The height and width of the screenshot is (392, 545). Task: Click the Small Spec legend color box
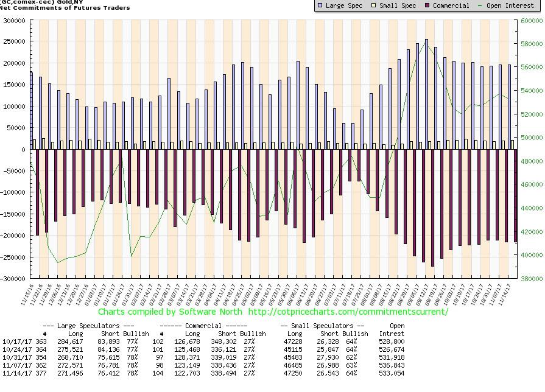point(374,5)
